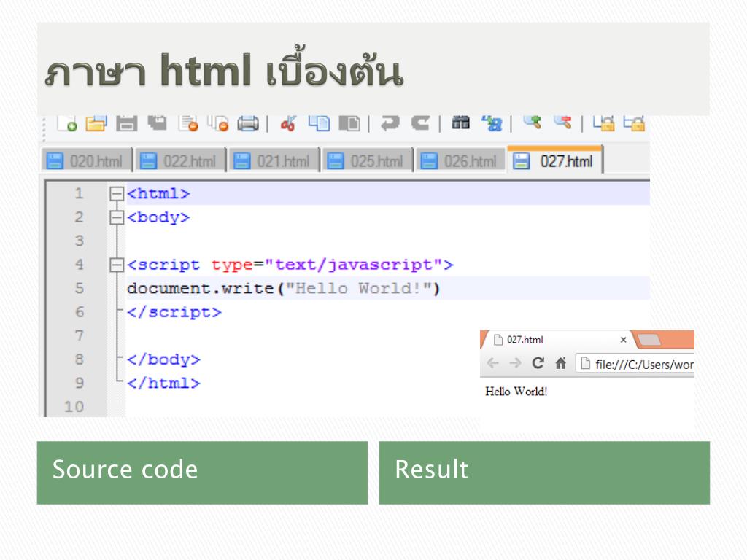Select the active 027.html editor tab
Screen dimensions: 747x560
point(555,160)
